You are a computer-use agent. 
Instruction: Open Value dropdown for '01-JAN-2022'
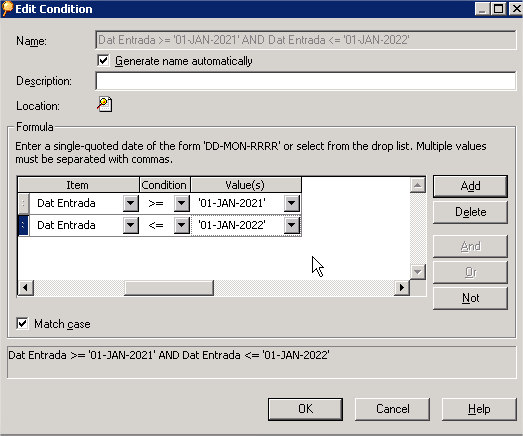[x=292, y=225]
